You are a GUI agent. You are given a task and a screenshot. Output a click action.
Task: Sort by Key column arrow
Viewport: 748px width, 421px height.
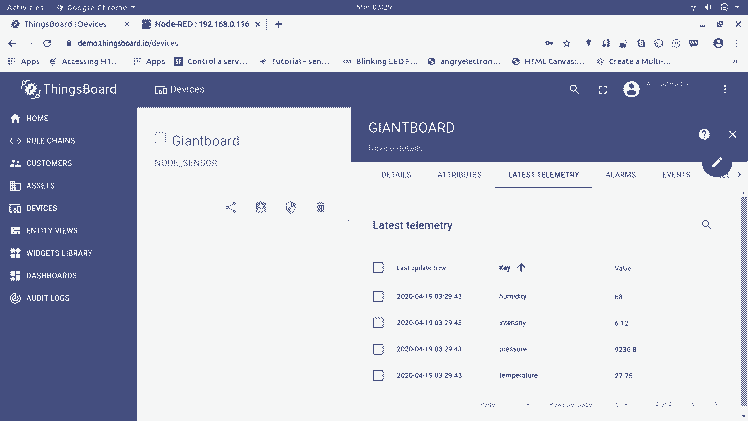click(x=521, y=267)
